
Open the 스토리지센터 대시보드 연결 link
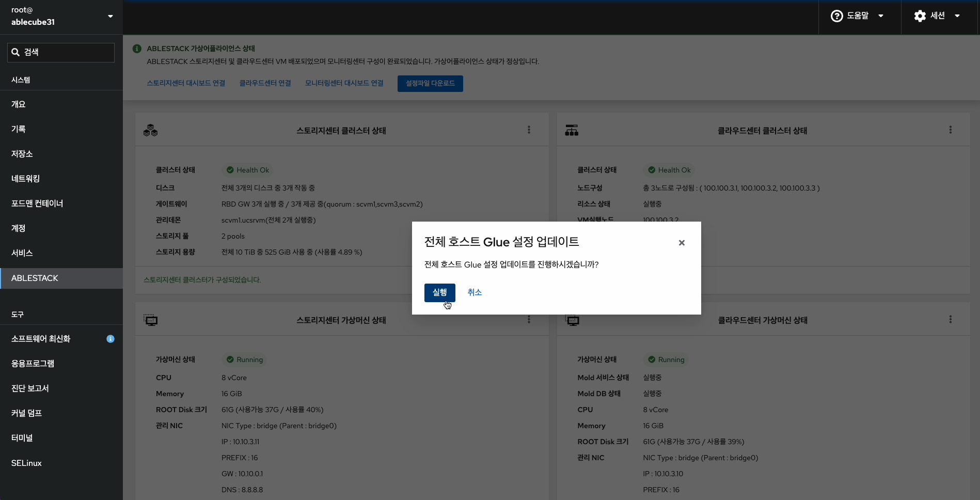(186, 83)
